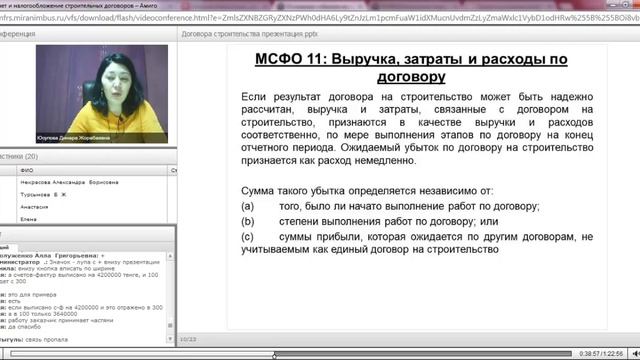Select participant Анастасия in the list
Screen dimensions: 640x360
pyautogui.click(x=34, y=207)
